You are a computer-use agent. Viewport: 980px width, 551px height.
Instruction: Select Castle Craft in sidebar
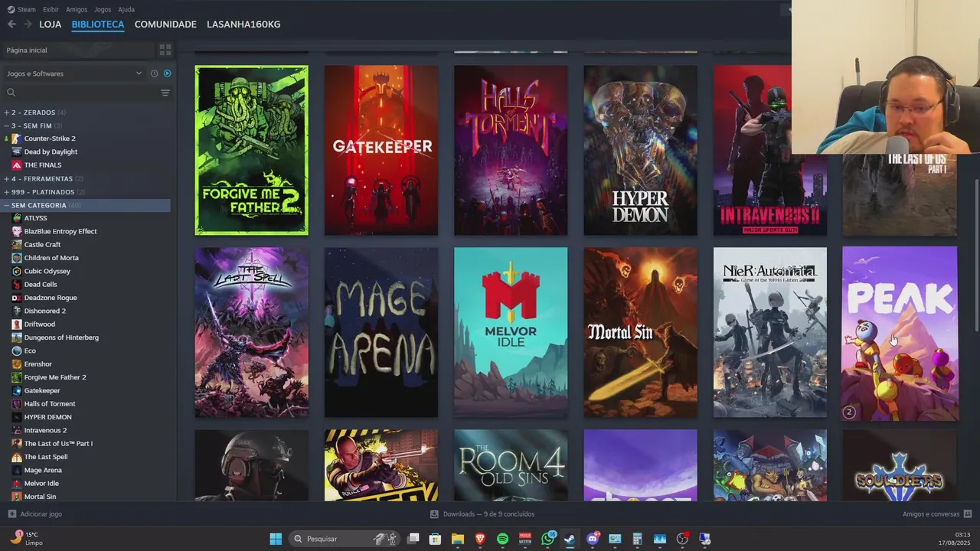pos(42,245)
